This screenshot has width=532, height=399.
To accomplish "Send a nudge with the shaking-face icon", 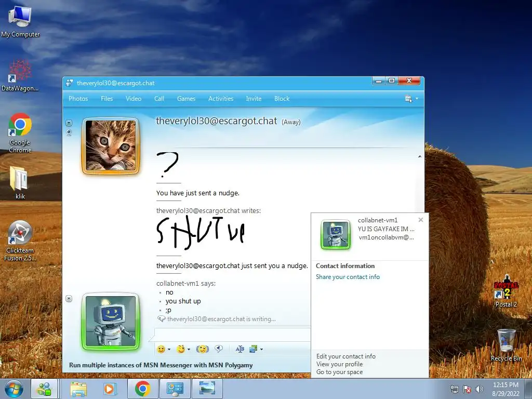I will [203, 349].
